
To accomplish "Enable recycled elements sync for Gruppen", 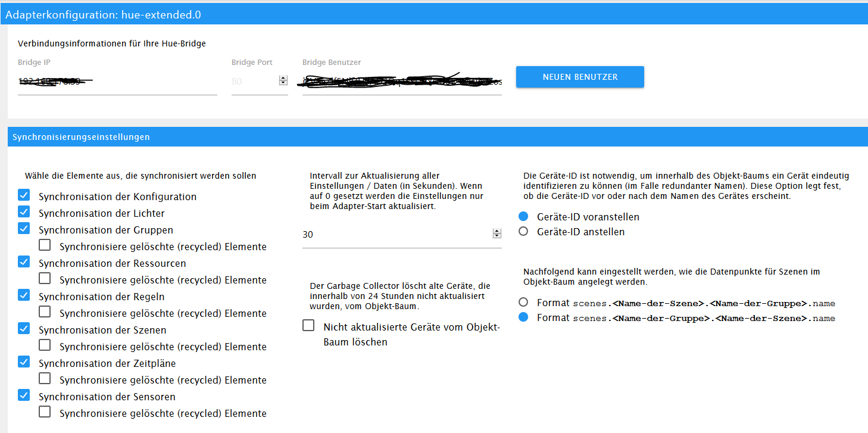I will point(45,245).
